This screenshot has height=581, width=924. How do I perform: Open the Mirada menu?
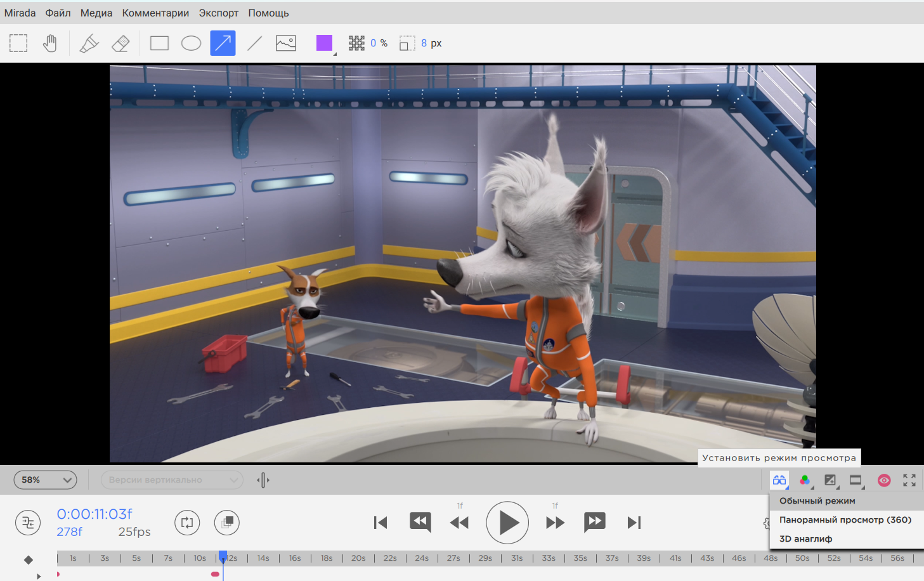coord(20,13)
